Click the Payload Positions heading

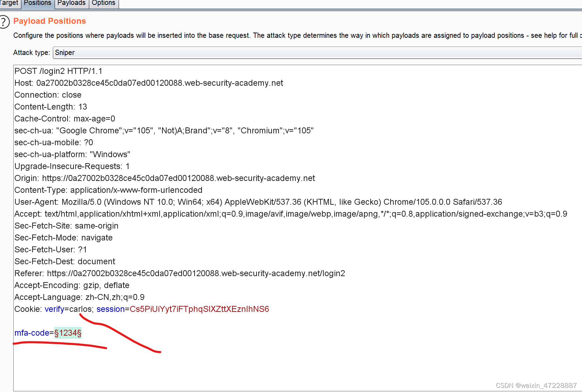(50, 21)
